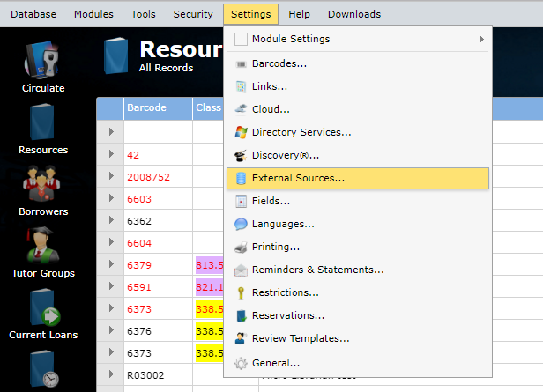Image resolution: width=543 pixels, height=392 pixels.
Task: Click yellow 338.5 cell in row 6376
Action: click(210, 331)
